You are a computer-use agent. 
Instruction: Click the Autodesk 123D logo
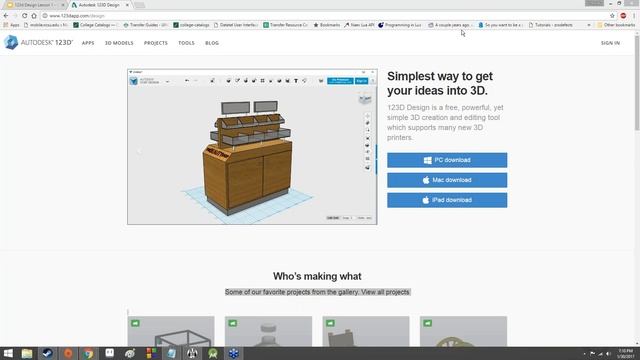coord(38,42)
